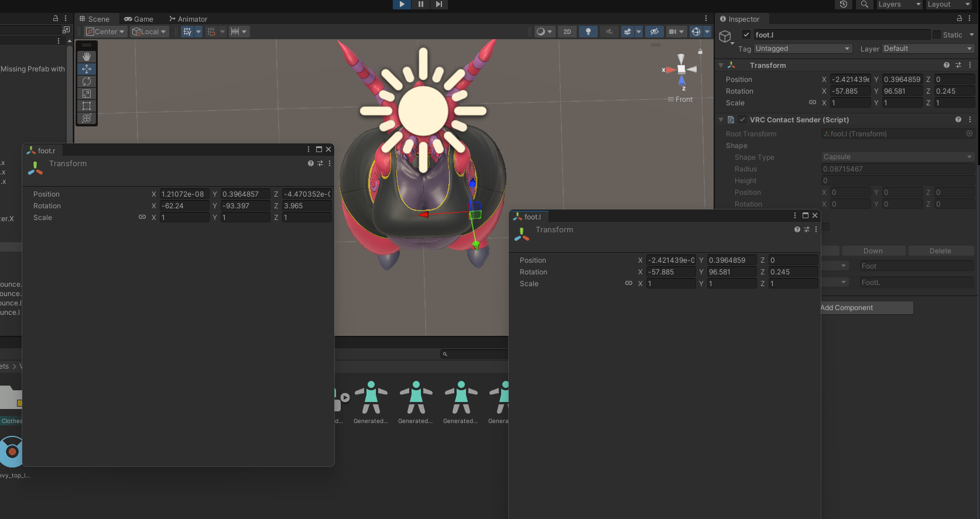Select the foot.r window tab
The height and width of the screenshot is (519, 980).
click(x=41, y=150)
